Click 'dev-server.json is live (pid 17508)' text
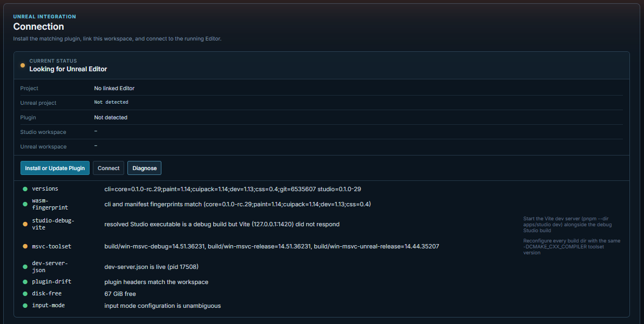Screen dimensions: 644x324 [x=151, y=267]
